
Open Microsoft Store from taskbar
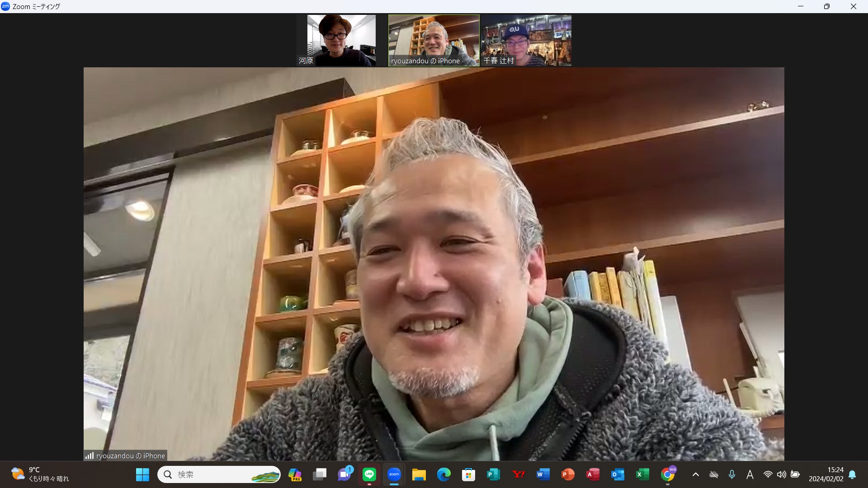tap(468, 474)
